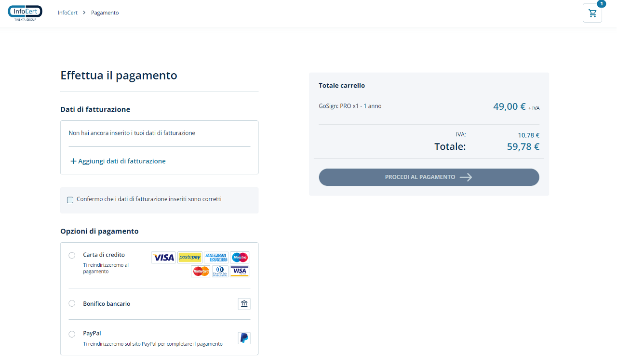Click the MasterCard logo
Viewport: 617px width, 364px height.
click(x=201, y=272)
